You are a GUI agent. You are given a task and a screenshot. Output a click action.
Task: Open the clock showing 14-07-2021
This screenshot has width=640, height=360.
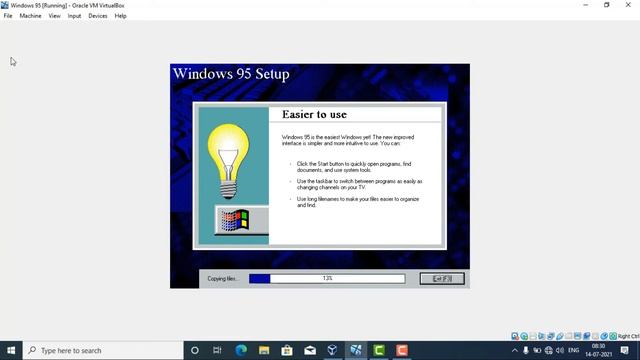click(598, 350)
